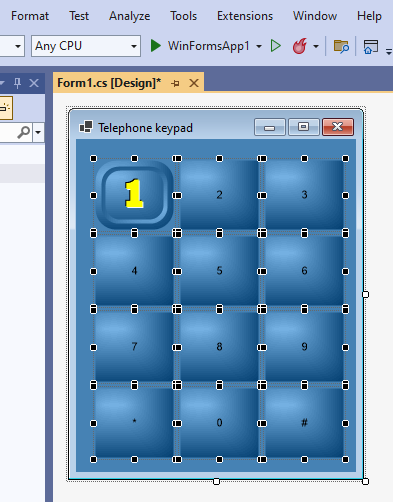Screen dimensions: 393x502
Task: Select the highlighted 1 keypad button
Action: [134, 195]
